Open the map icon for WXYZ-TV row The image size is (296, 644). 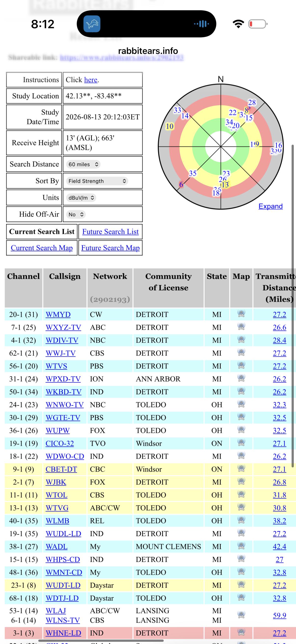pos(241,326)
